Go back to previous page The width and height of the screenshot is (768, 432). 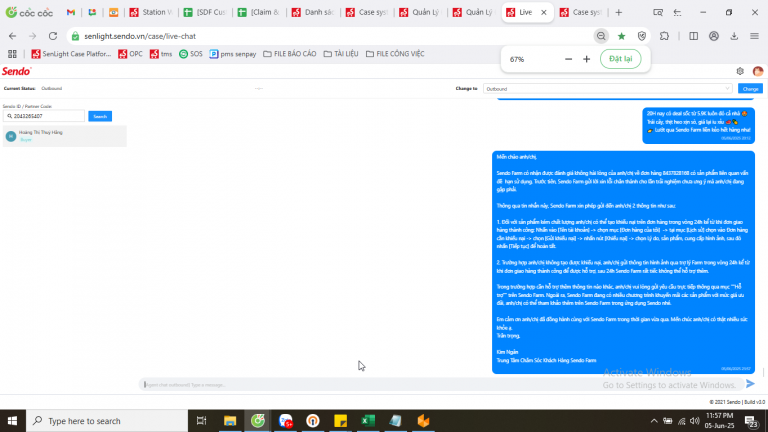[x=12, y=36]
